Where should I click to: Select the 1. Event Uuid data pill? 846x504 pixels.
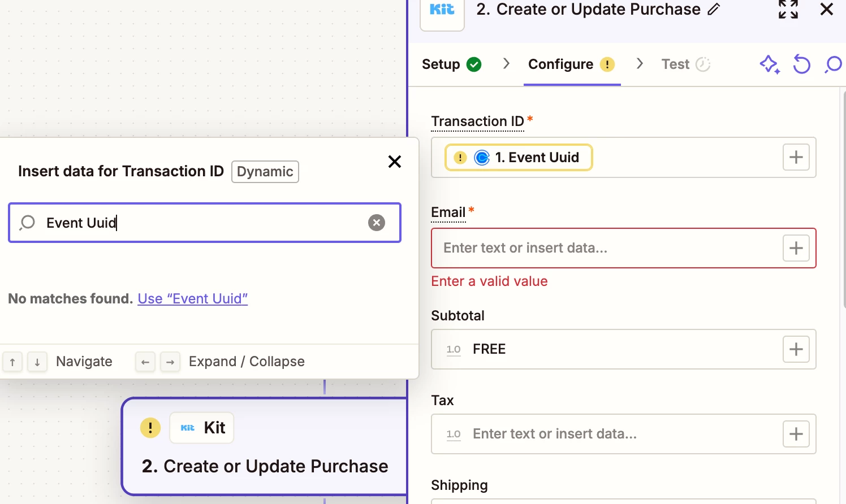coord(519,157)
